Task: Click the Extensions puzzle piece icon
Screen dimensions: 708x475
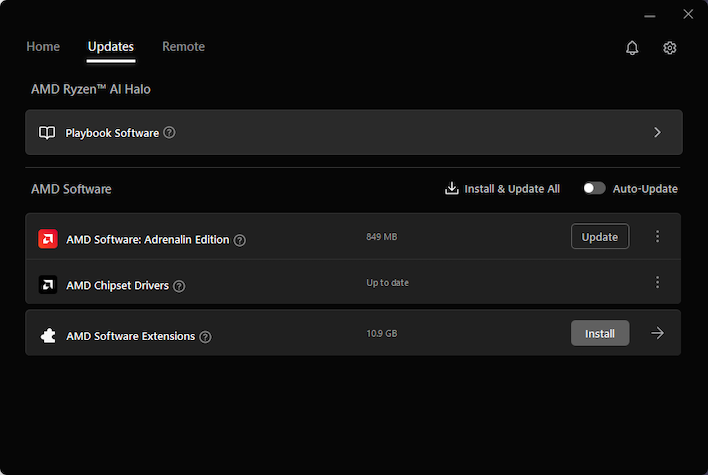Action: coord(48,335)
